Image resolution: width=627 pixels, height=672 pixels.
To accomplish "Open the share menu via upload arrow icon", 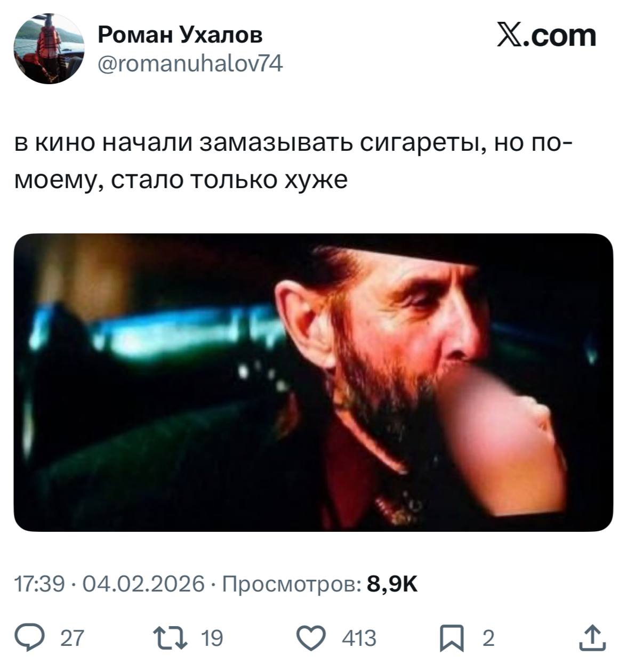I will (x=592, y=638).
